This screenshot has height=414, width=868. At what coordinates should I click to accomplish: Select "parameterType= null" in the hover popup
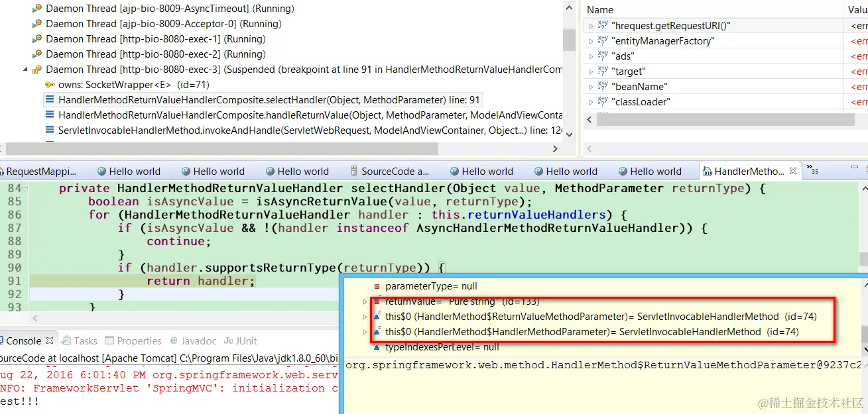(431, 286)
